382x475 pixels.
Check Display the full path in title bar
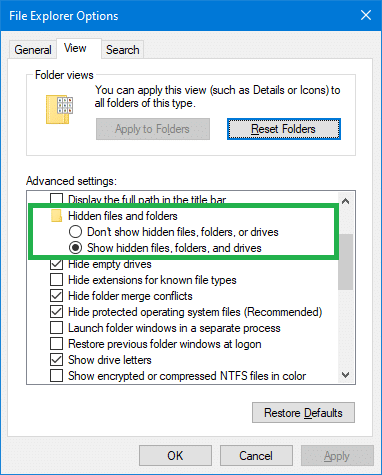click(x=56, y=199)
